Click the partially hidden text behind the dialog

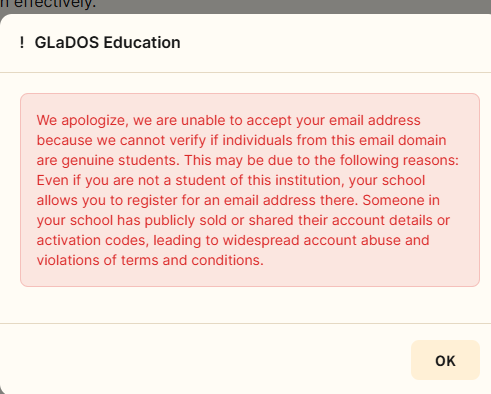tap(48, 5)
